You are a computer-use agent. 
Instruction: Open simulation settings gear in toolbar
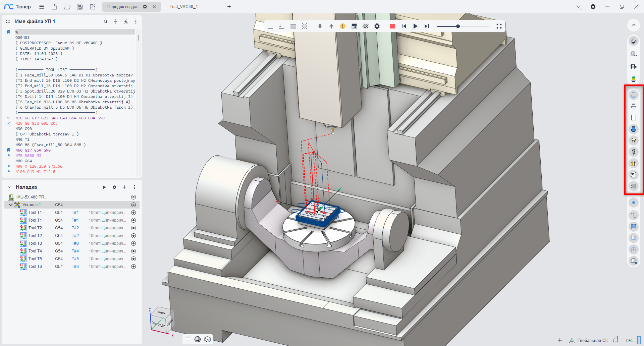(377, 26)
